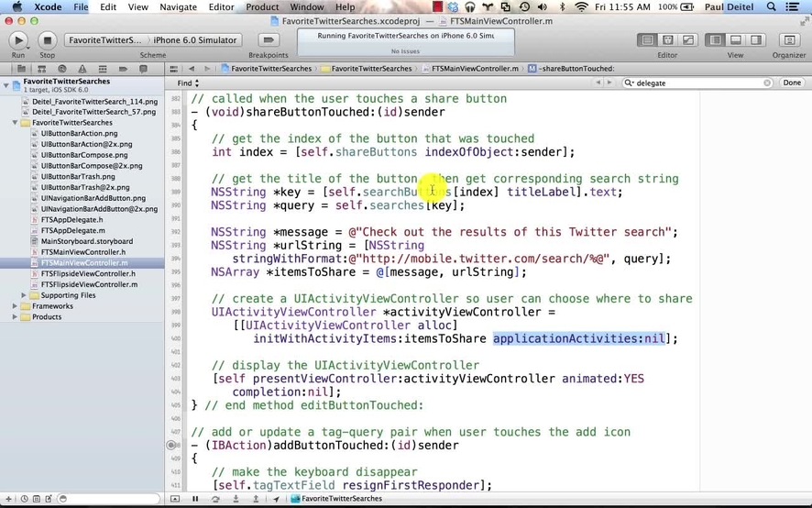Go back in editor history
812x508 pixels.
coord(192,69)
